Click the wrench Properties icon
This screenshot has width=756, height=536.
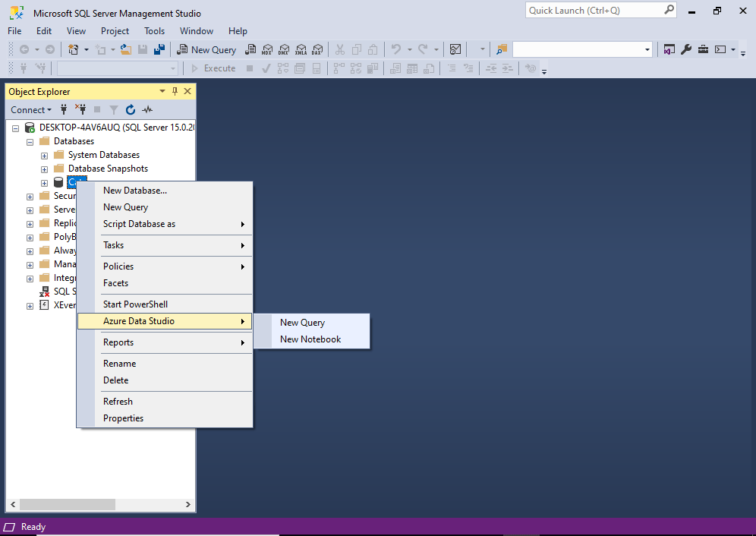[686, 49]
